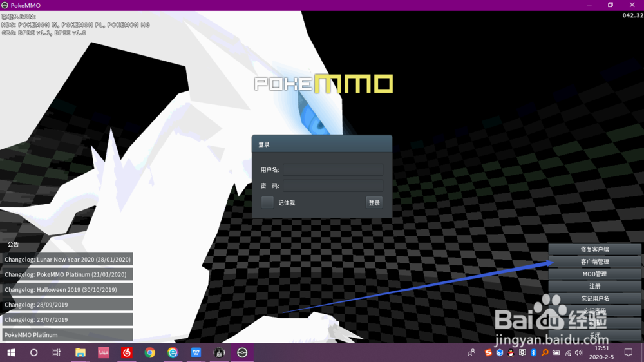Open the pink bilibili app in taskbar
Viewport: 644px width, 362px height.
[104, 352]
